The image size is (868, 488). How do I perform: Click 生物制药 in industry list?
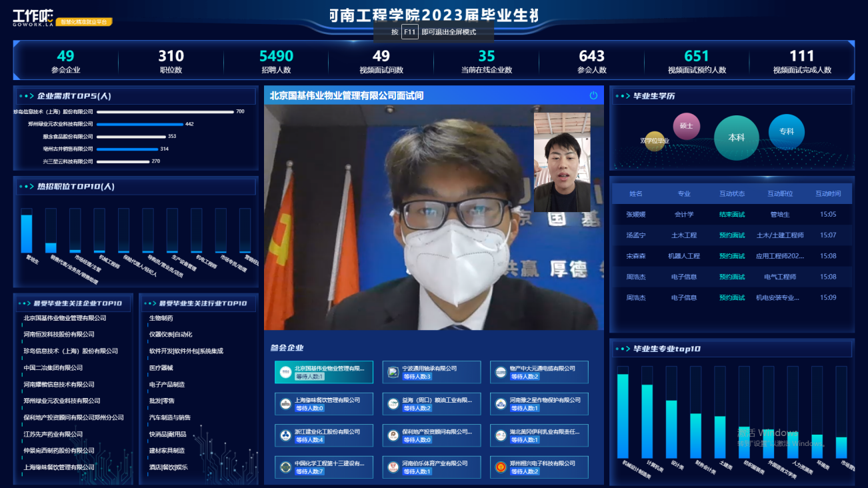point(161,319)
